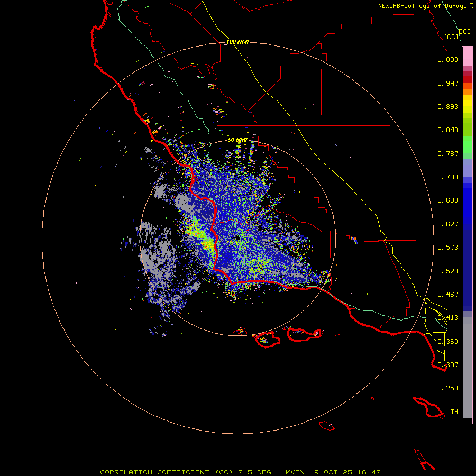The width and height of the screenshot is (476, 476).
Task: Click the 16:40 timestamp
Action: click(x=369, y=472)
